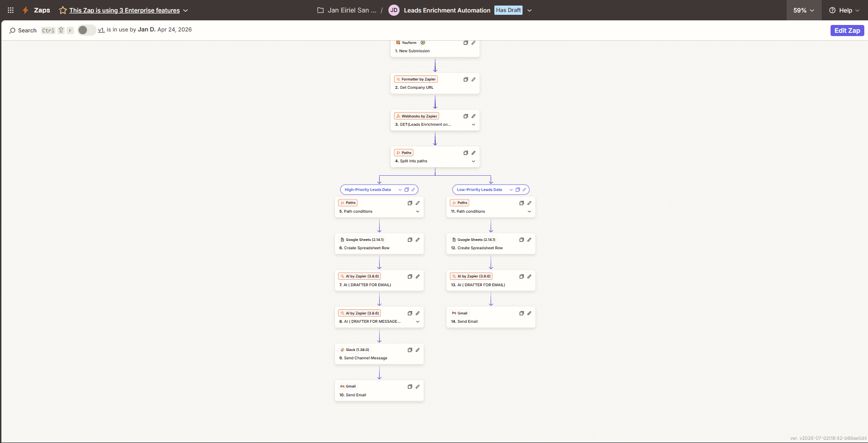
Task: Duplicate step 12 Create Spreadsheet Row
Action: [522, 240]
